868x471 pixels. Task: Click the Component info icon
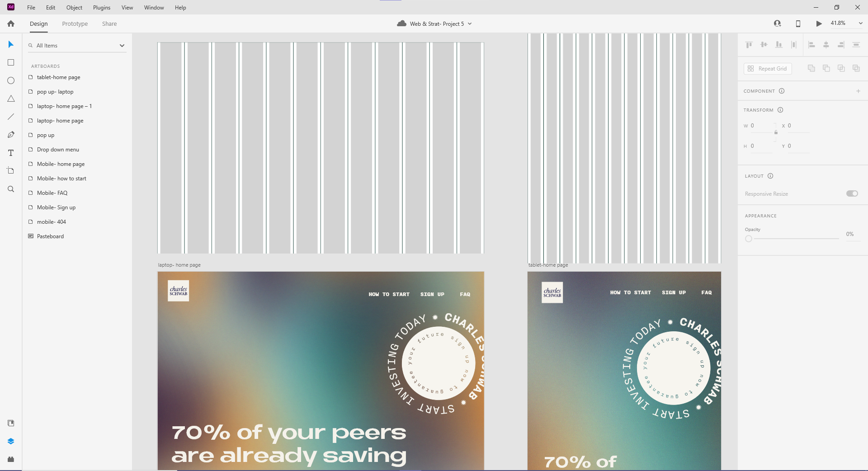click(782, 91)
